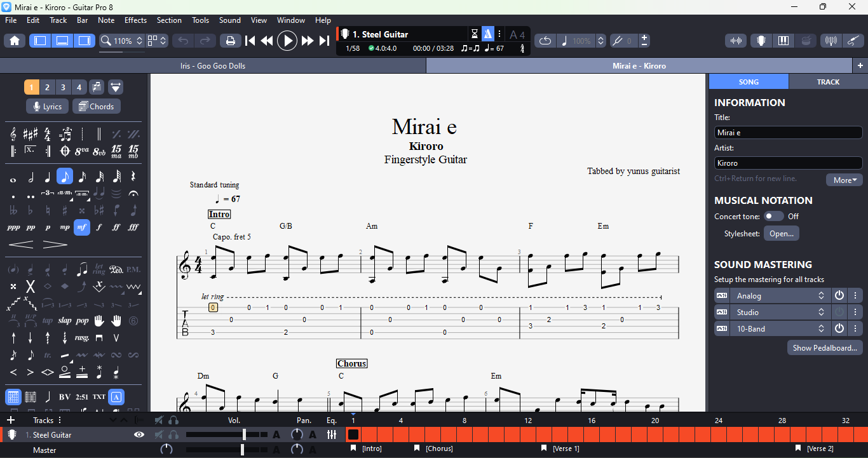This screenshot has height=458, width=868.
Task: Start playback with the Play button
Action: (287, 41)
